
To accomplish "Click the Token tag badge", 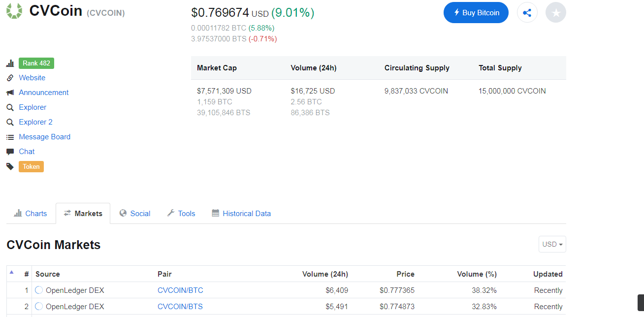I will 31,166.
